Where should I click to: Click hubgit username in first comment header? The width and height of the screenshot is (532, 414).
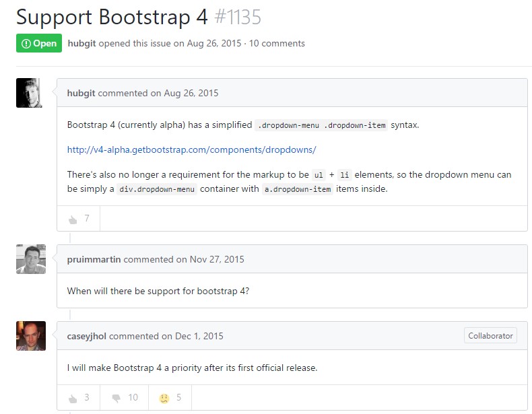[x=81, y=93]
